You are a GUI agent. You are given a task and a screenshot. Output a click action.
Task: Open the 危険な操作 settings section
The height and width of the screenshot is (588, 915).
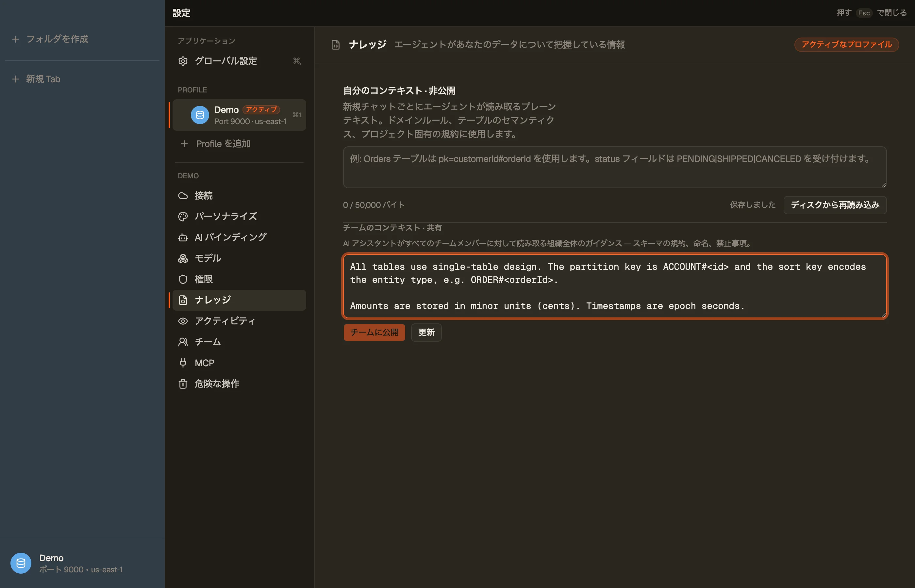coord(239,384)
